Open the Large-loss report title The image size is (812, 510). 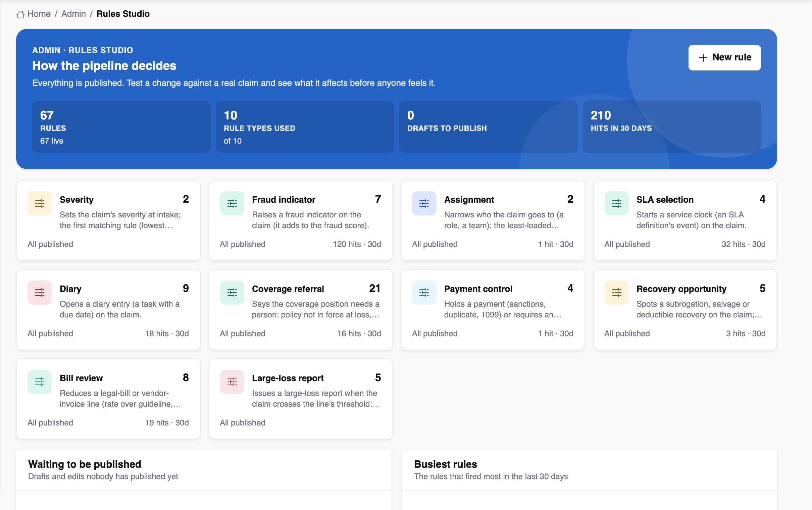coord(288,378)
